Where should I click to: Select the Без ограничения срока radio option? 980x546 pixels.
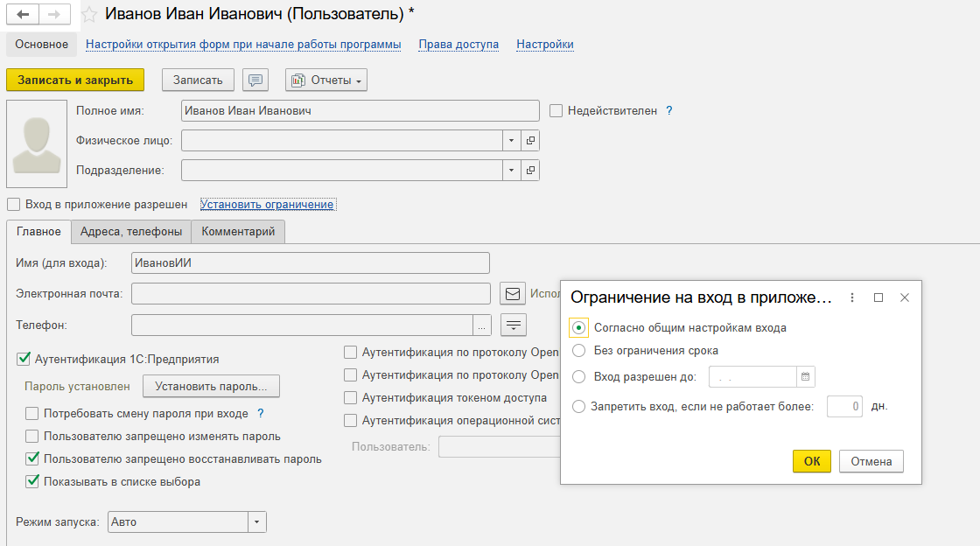[578, 351]
